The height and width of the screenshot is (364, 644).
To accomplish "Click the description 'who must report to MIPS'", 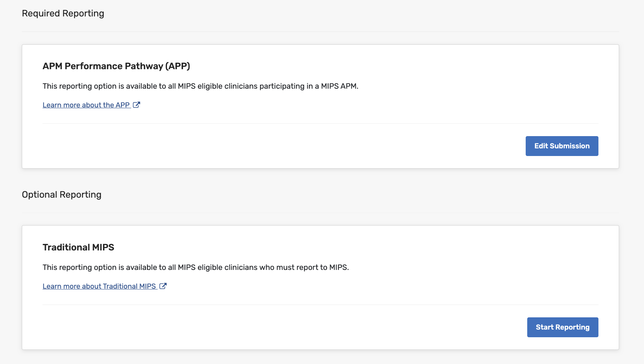I will 196,267.
